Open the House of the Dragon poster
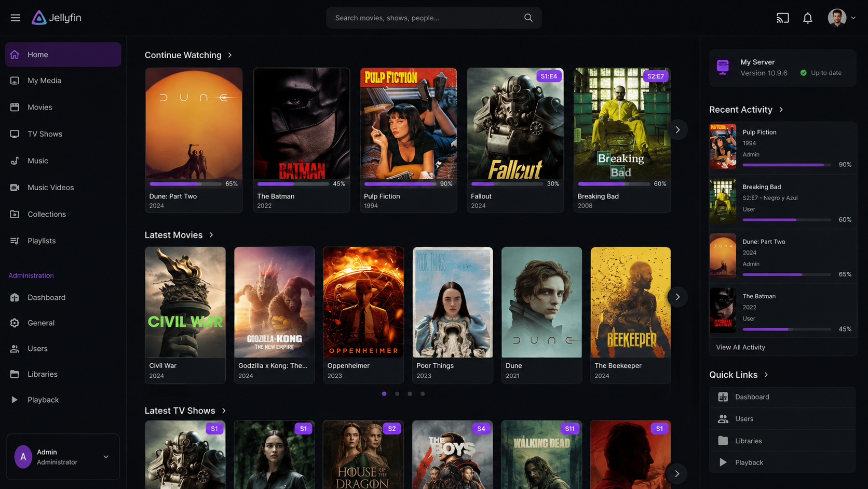The width and height of the screenshot is (868, 489). [363, 455]
